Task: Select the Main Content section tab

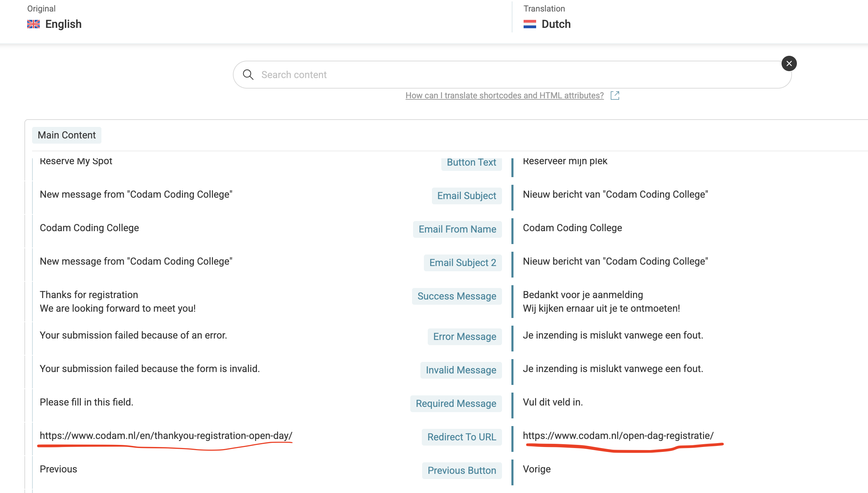Action: click(x=67, y=135)
